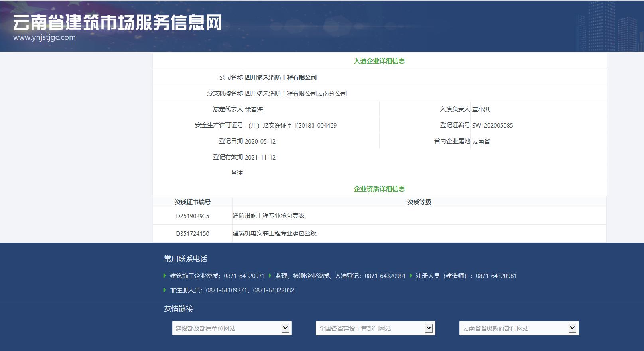Select the 入滇企业详细信息 section heading
Image resolution: width=644 pixels, height=351 pixels.
(379, 61)
